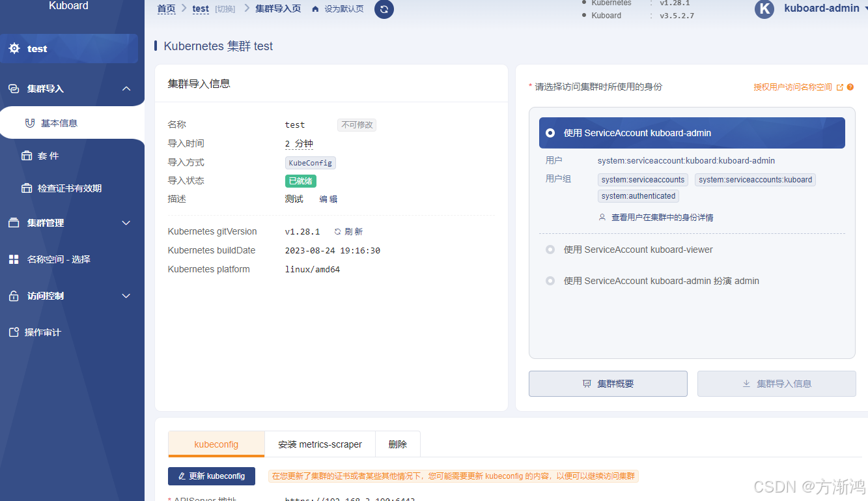
Task: Switch to the 删除 tab
Action: click(398, 444)
